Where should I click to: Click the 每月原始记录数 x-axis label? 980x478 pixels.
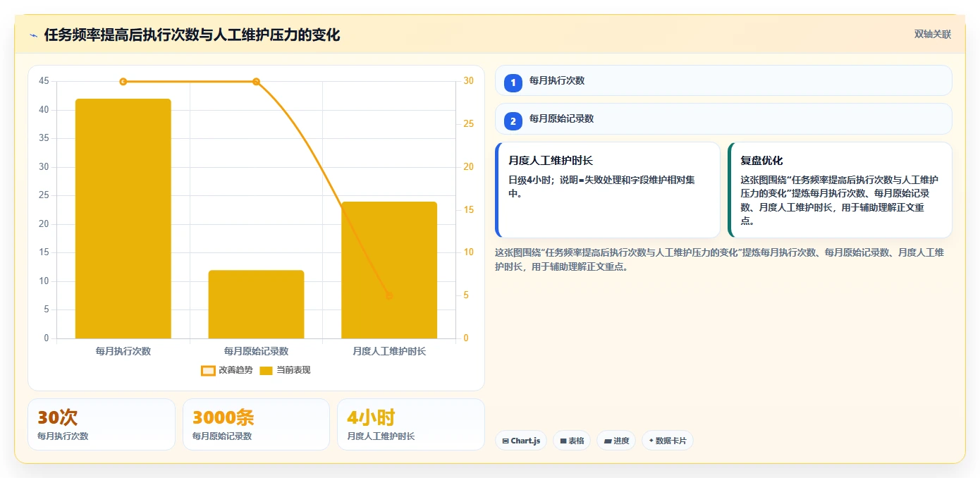[256, 350]
